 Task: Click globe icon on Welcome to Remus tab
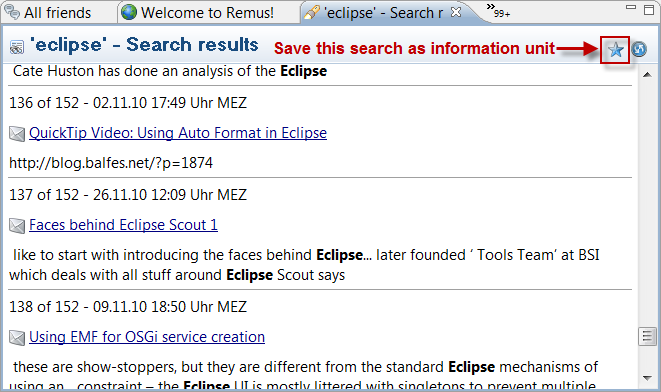coord(129,12)
